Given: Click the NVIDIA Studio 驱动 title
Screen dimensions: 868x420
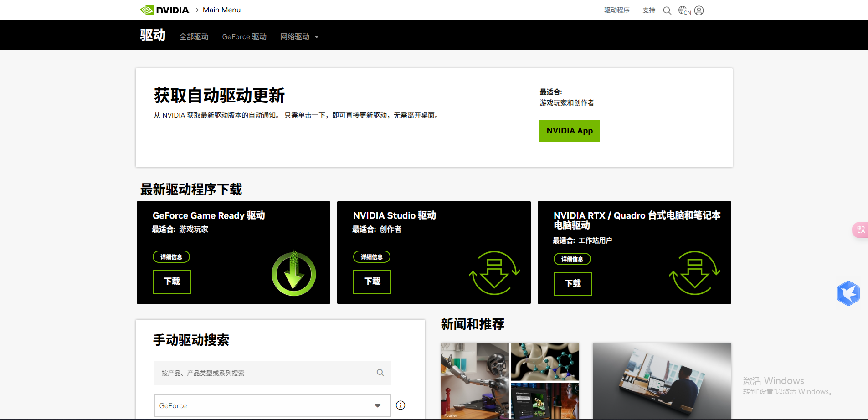Looking at the screenshot, I should pos(395,215).
